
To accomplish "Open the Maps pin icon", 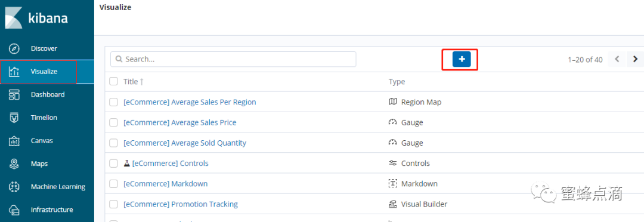I will [14, 164].
